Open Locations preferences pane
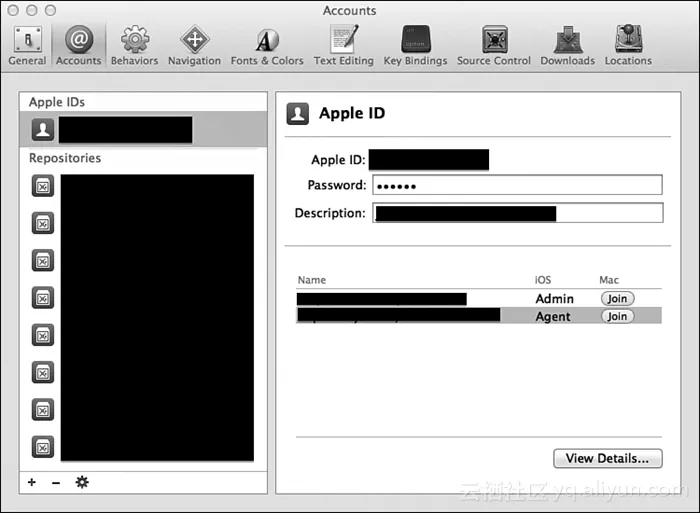700x513 pixels. pyautogui.click(x=628, y=46)
